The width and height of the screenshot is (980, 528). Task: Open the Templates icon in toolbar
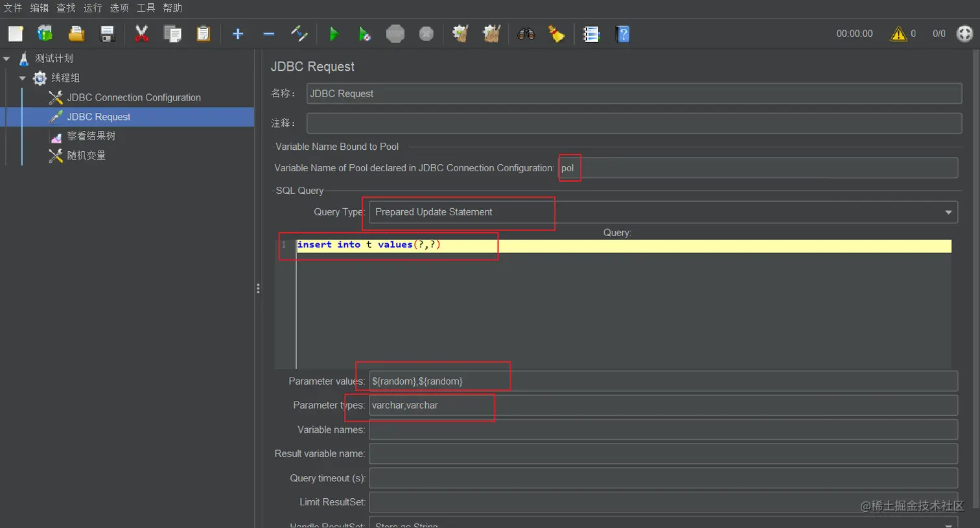coord(45,34)
